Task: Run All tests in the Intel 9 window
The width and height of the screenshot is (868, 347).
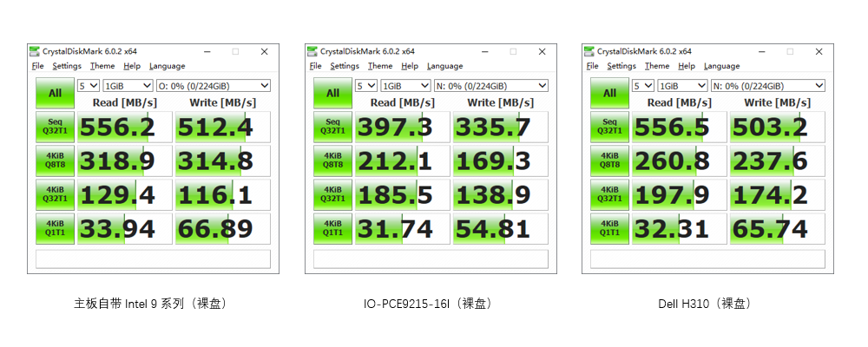Action: pyautogui.click(x=56, y=93)
